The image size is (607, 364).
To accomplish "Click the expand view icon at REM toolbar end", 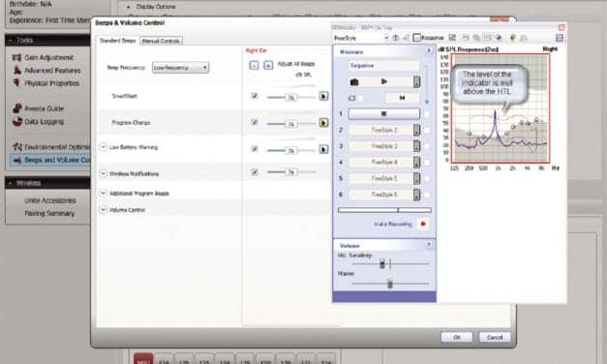I will (560, 38).
